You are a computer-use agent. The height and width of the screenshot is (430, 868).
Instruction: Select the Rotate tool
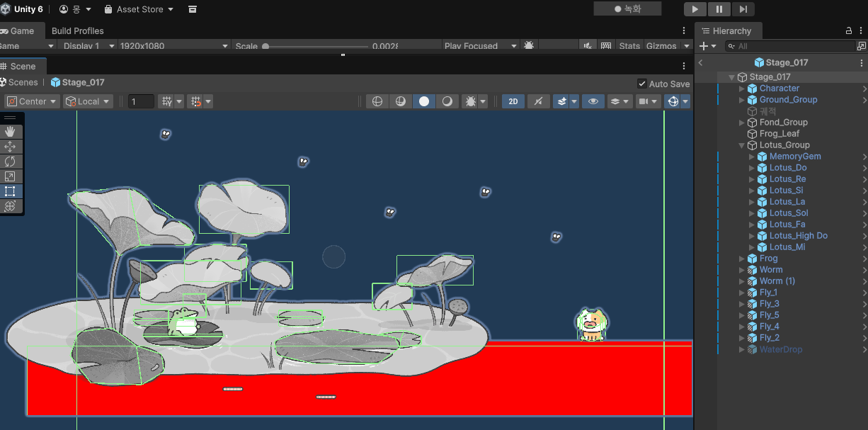click(x=10, y=162)
